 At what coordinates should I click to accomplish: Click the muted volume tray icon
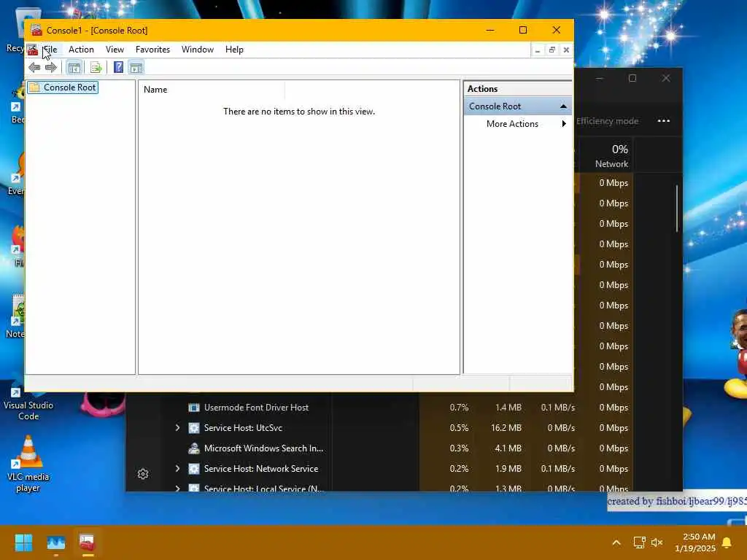click(x=657, y=542)
